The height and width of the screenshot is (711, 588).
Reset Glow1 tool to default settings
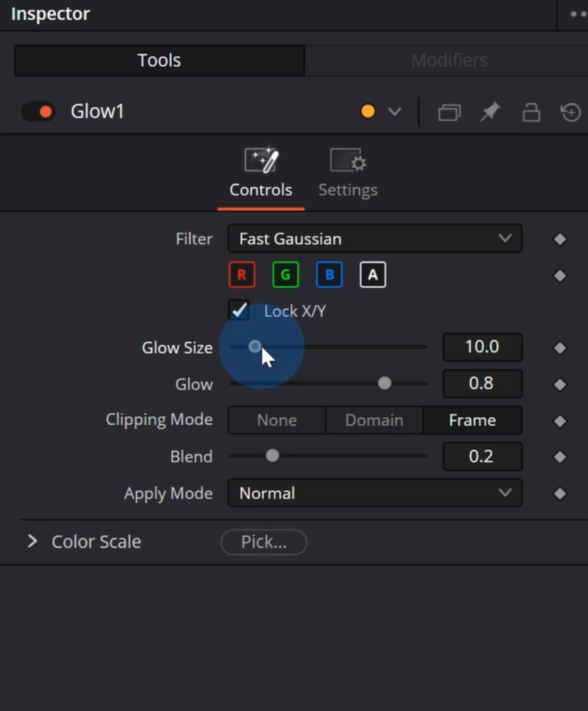(571, 112)
